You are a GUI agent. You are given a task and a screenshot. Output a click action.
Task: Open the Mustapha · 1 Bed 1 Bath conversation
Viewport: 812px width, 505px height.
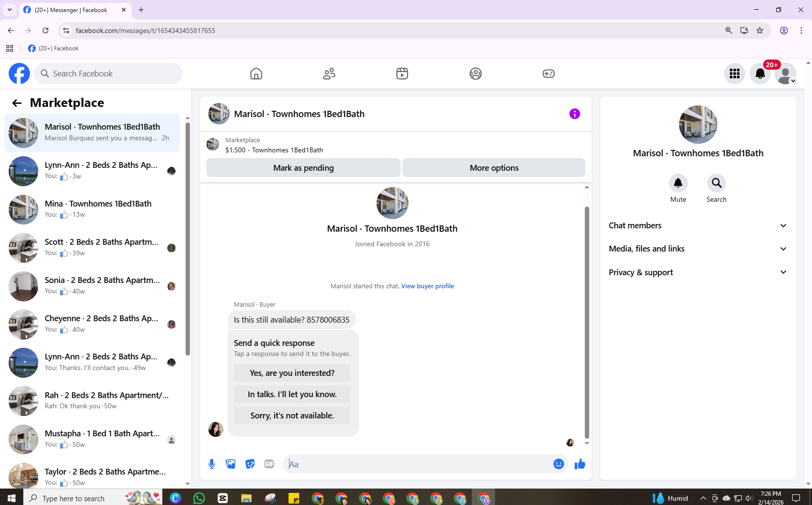coord(92,439)
